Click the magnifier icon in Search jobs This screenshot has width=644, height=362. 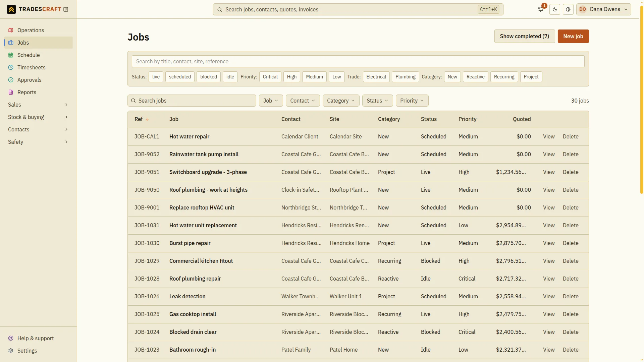point(133,101)
